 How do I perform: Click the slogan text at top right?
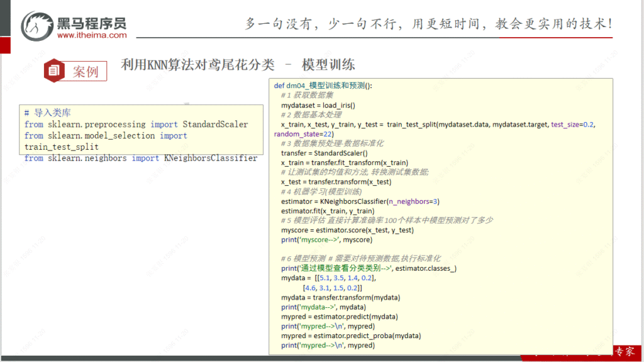coord(428,24)
